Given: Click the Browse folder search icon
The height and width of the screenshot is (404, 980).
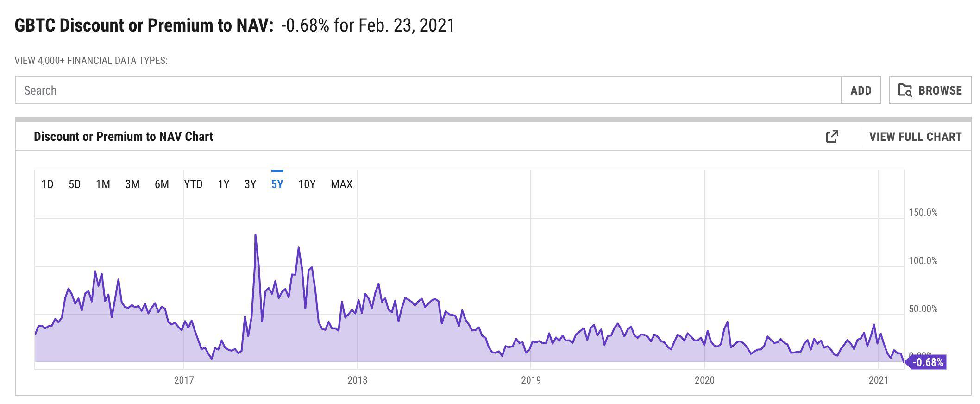Looking at the screenshot, I should coord(905,90).
